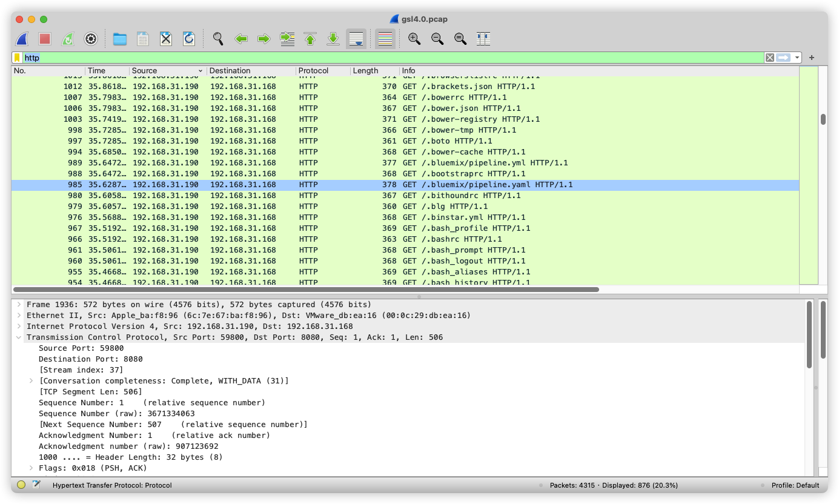Save this capture file
This screenshot has height=504, width=839.
click(143, 39)
